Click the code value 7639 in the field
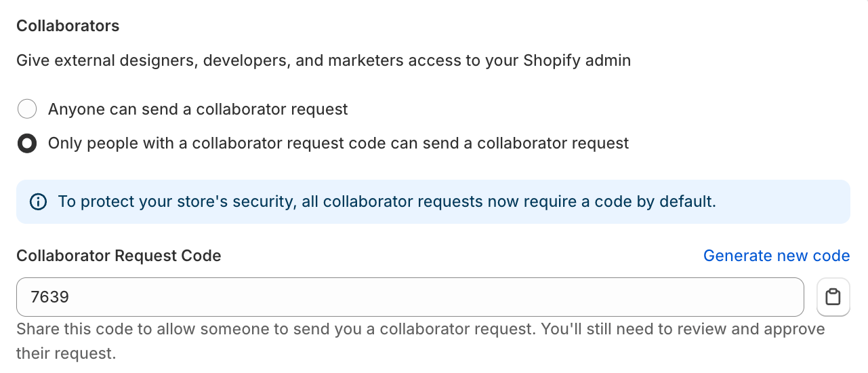The image size is (868, 373). 50,297
